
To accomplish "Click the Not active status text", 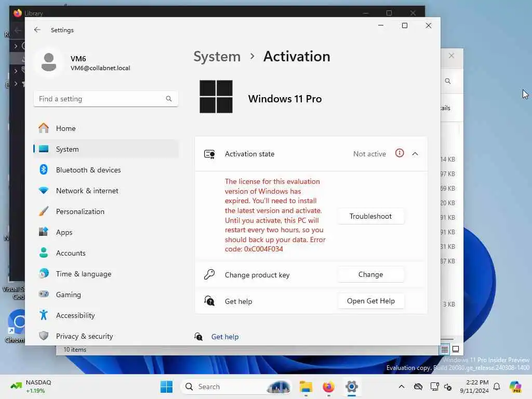I will pyautogui.click(x=369, y=154).
